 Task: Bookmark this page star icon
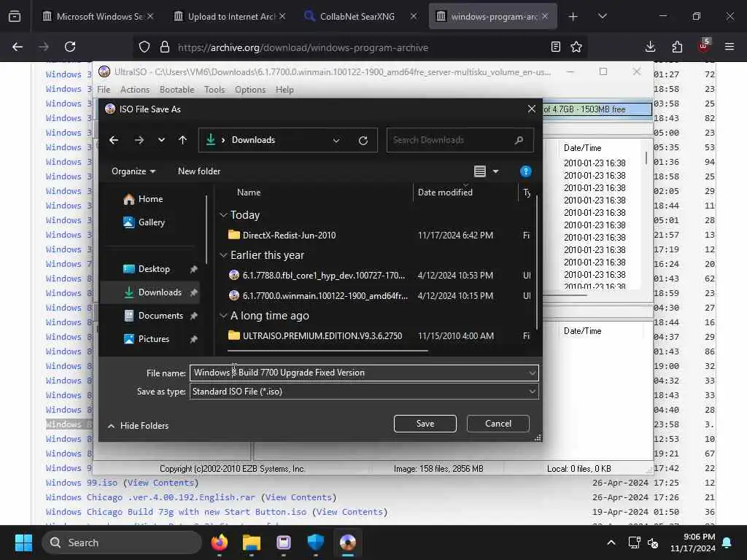[x=576, y=47]
